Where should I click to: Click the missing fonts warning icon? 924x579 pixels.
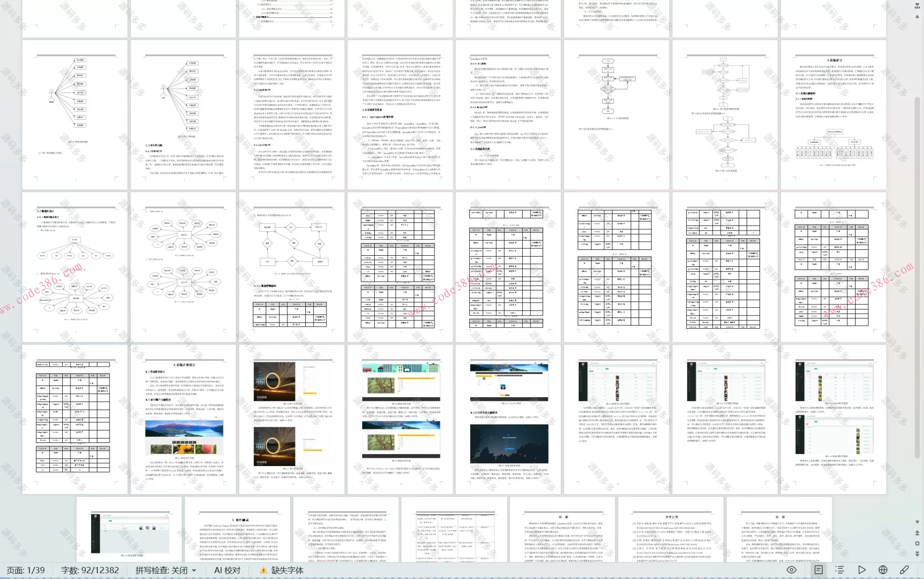pyautogui.click(x=263, y=570)
